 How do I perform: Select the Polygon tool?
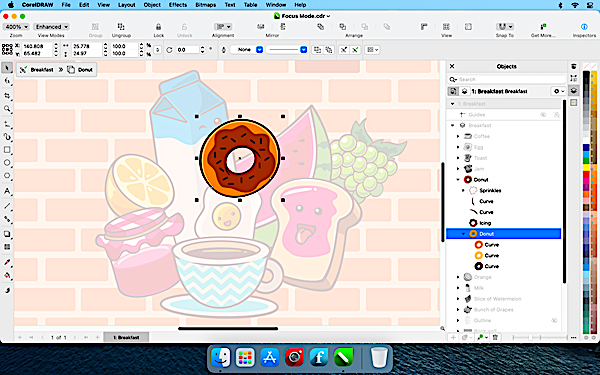pyautogui.click(x=7, y=176)
